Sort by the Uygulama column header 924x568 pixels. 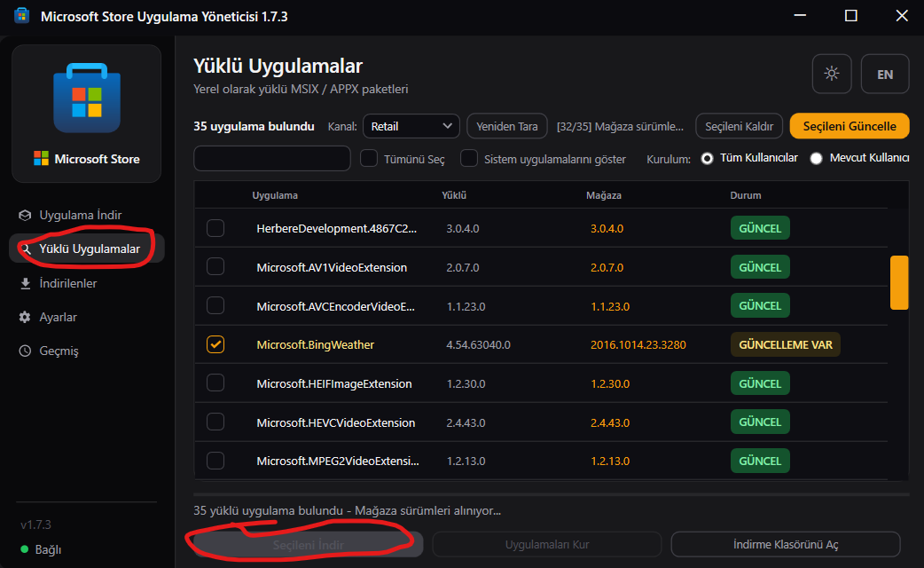(275, 195)
